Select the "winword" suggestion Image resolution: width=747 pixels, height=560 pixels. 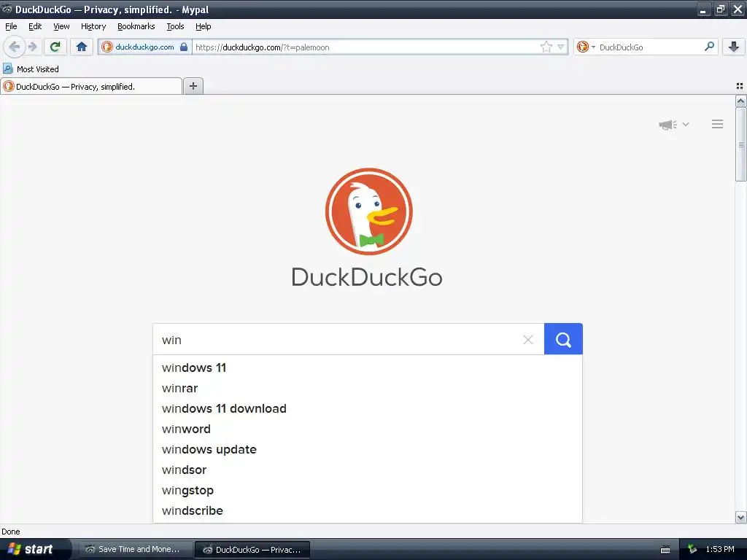(x=368, y=429)
